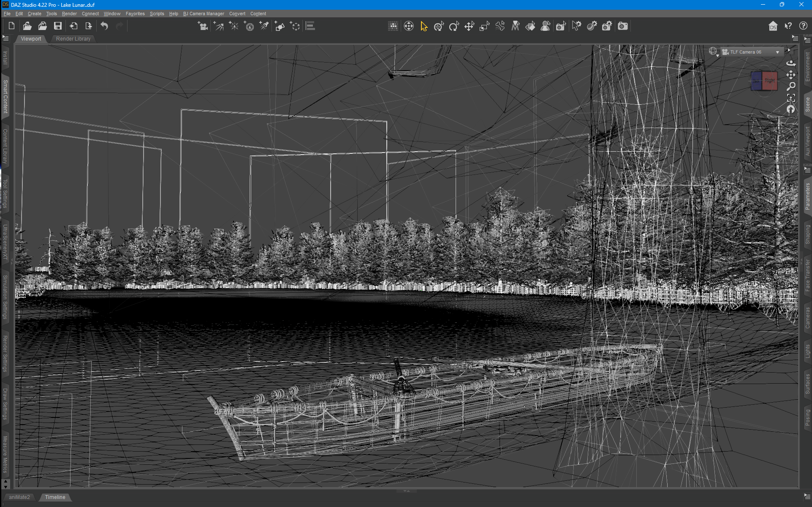
Task: Frame the selected item in view
Action: (x=791, y=98)
